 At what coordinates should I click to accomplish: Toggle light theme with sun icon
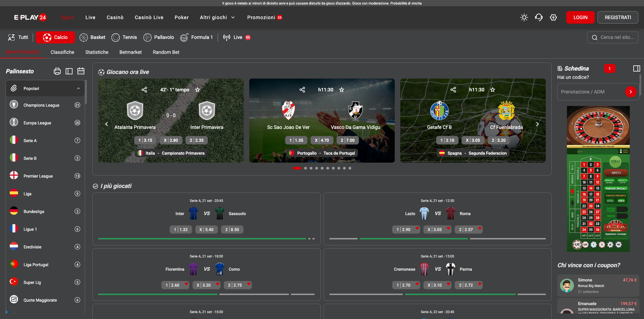click(524, 17)
